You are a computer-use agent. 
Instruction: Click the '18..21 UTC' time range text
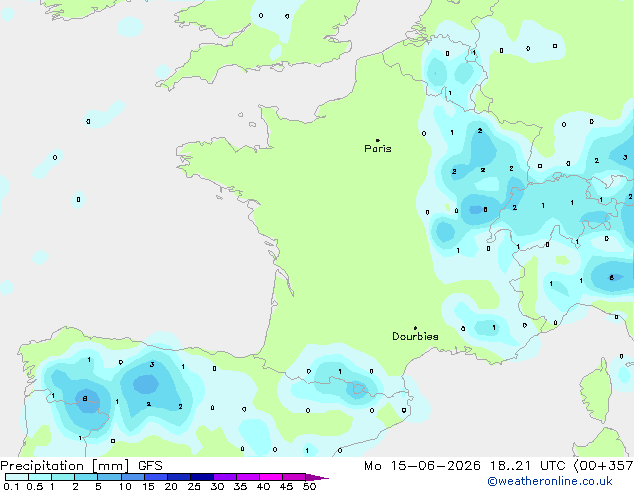point(528,466)
